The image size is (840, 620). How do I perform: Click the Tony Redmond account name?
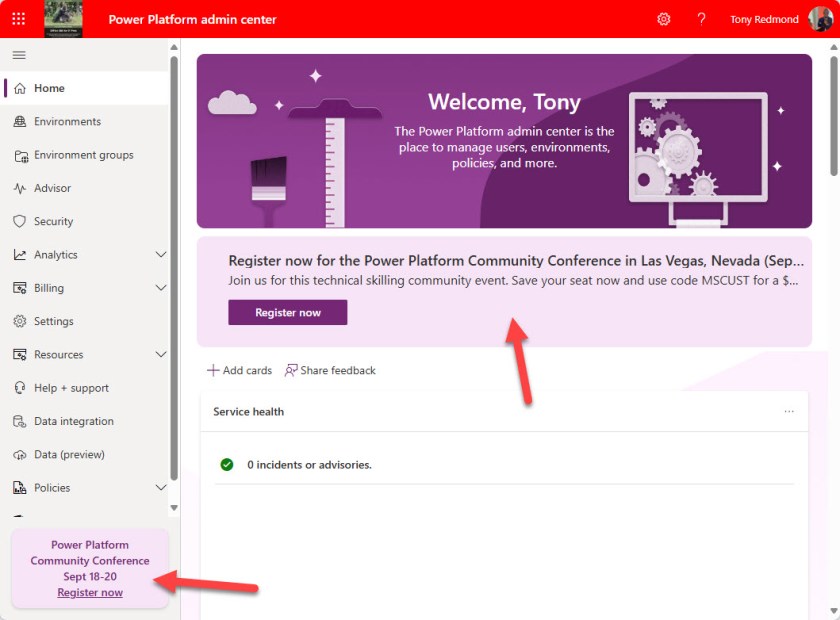[764, 19]
